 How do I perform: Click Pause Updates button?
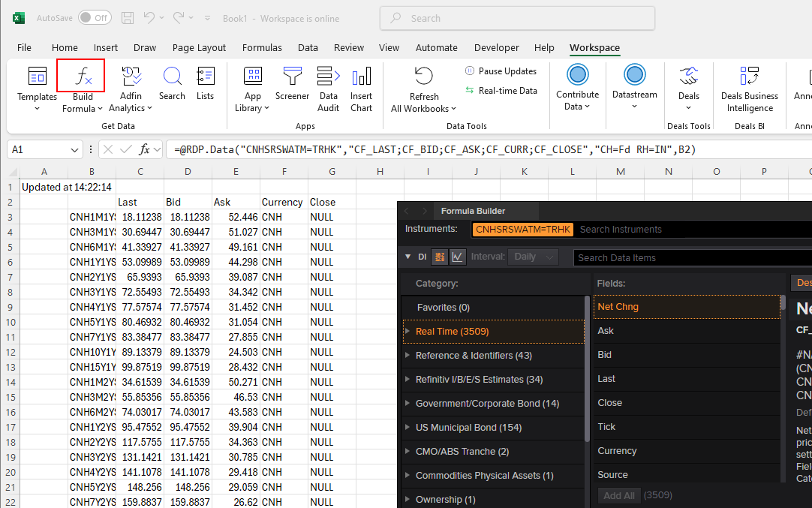[x=501, y=71]
